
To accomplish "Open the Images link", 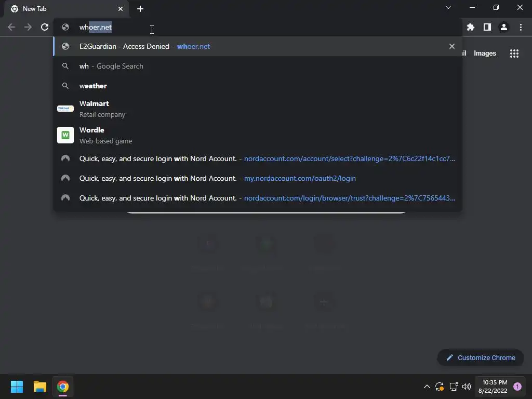I will point(485,54).
